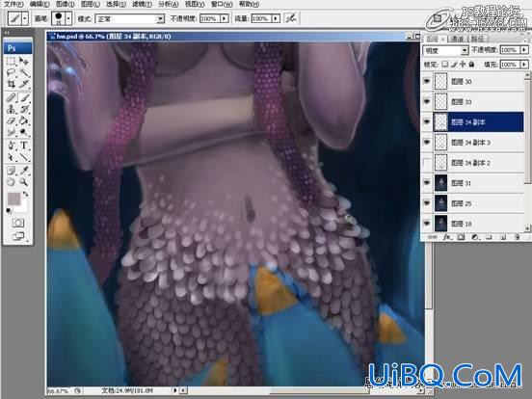
Task: Open the 编辑 menu
Action: 40,4
